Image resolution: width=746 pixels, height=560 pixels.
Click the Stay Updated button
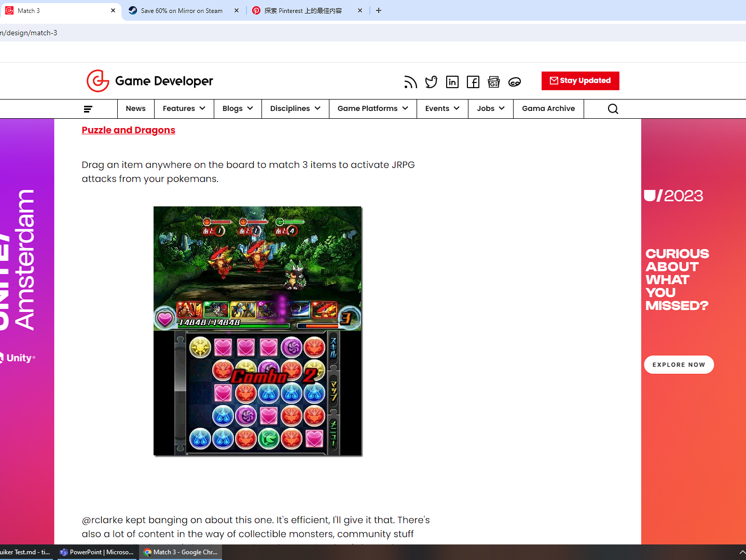tap(580, 81)
